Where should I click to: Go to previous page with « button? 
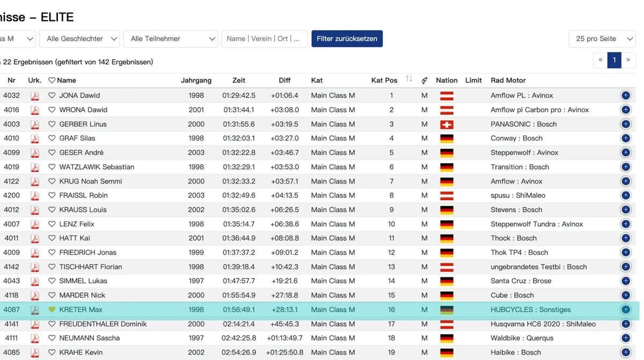pos(601,60)
